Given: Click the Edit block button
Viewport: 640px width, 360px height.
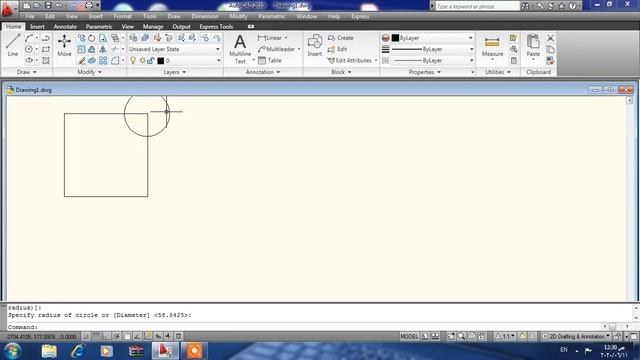Looking at the screenshot, I should pos(337,49).
